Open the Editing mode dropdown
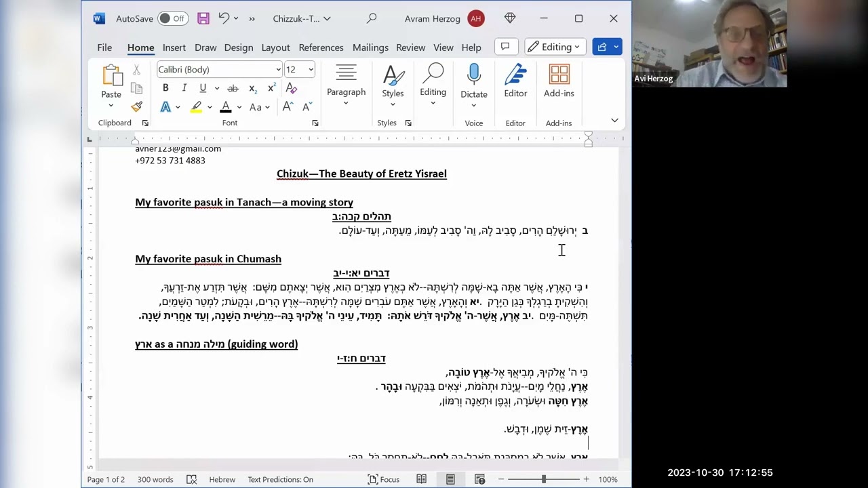Image resolution: width=868 pixels, height=488 pixels. coord(555,47)
